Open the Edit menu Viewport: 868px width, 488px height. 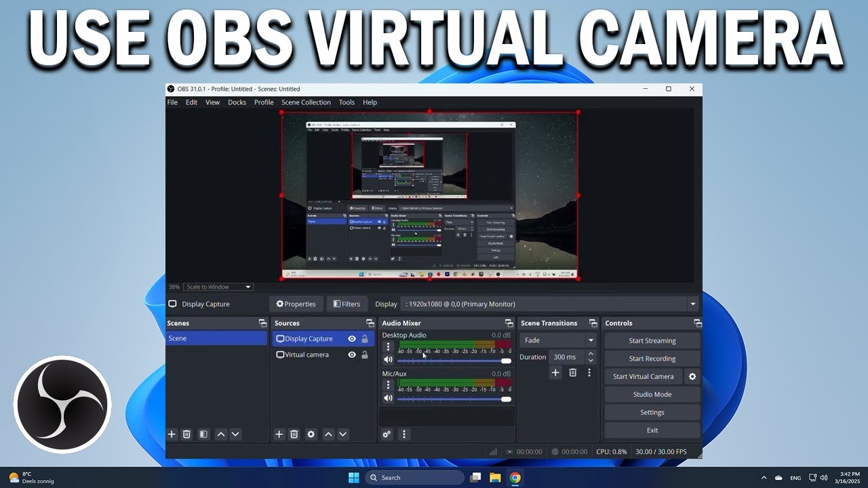[192, 102]
